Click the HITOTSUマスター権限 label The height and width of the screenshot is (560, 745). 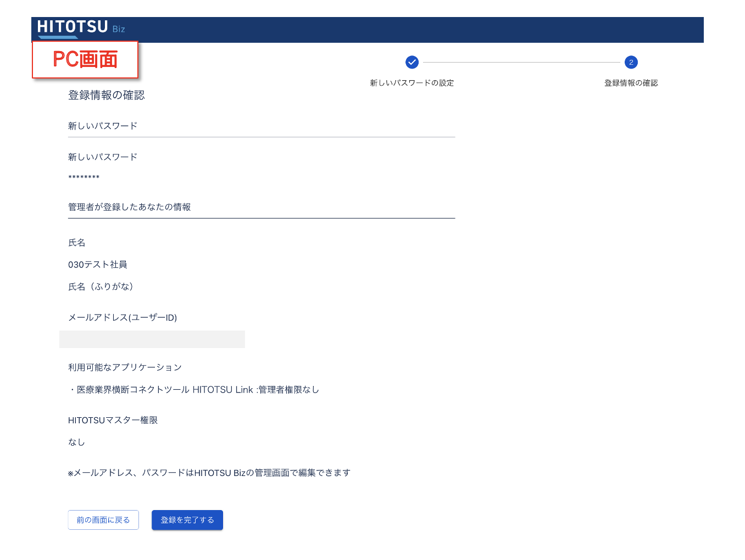[113, 420]
